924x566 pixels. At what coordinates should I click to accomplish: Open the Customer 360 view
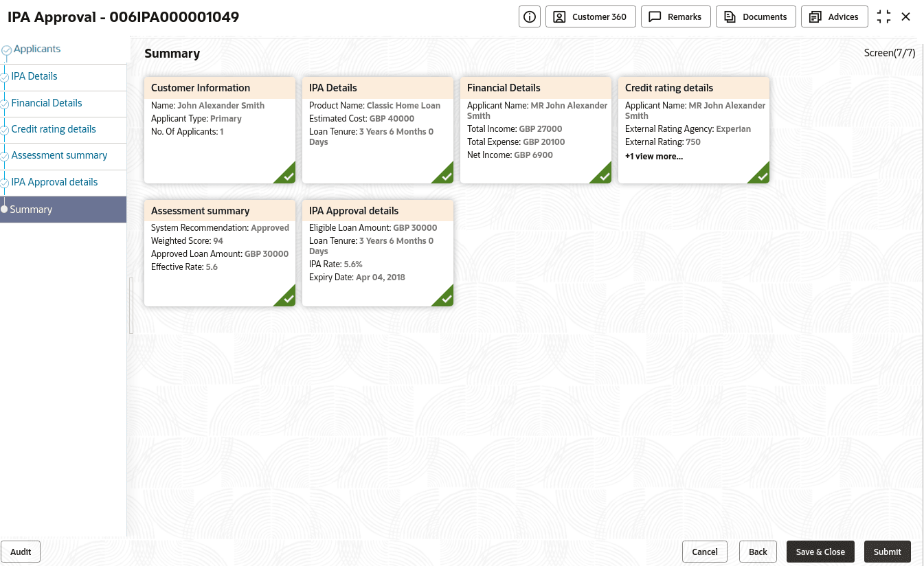click(590, 17)
